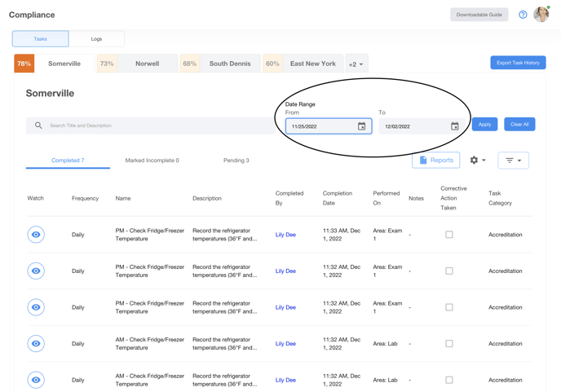Click the Export Task History button
Screen dimensions: 561x392
[x=518, y=63]
